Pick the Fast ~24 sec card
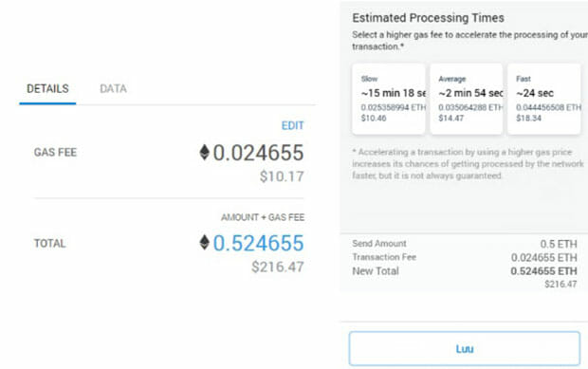The image size is (588, 369). 543,99
